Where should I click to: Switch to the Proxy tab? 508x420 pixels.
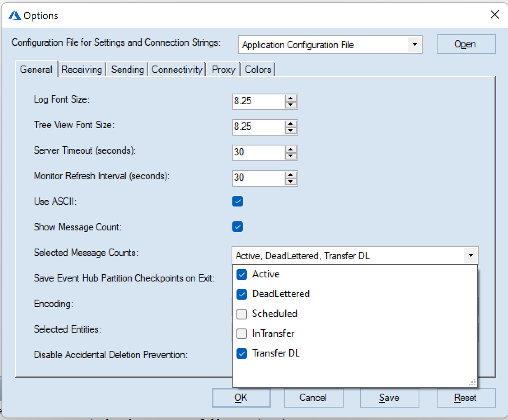(x=223, y=70)
